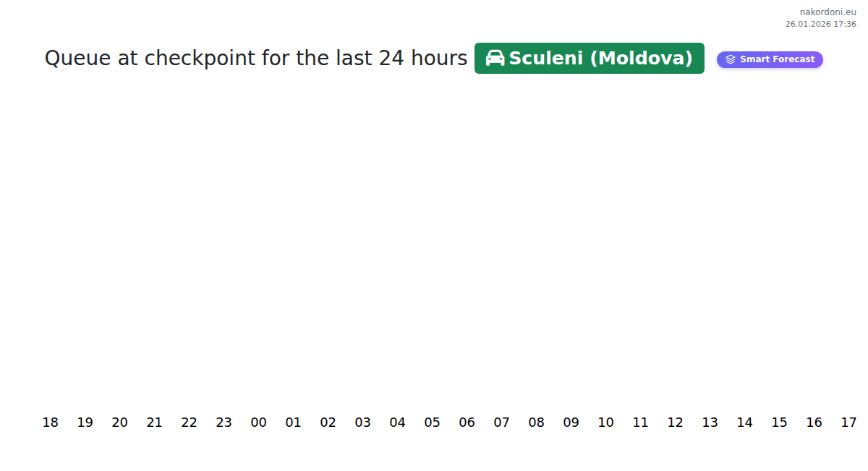868x471 pixels.
Task: Click the 14 hour axis label
Action: (x=745, y=423)
